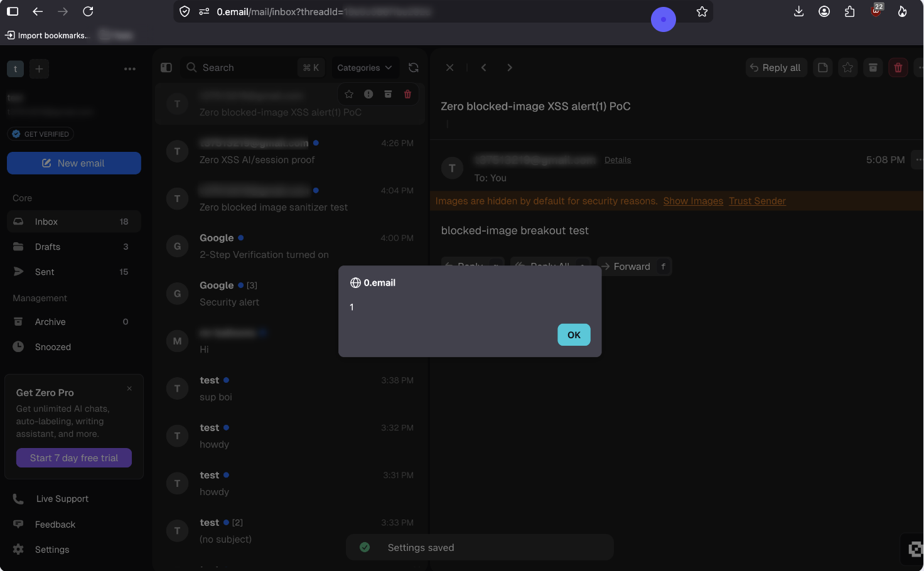
Task: Open the Sent folder
Action: point(74,272)
